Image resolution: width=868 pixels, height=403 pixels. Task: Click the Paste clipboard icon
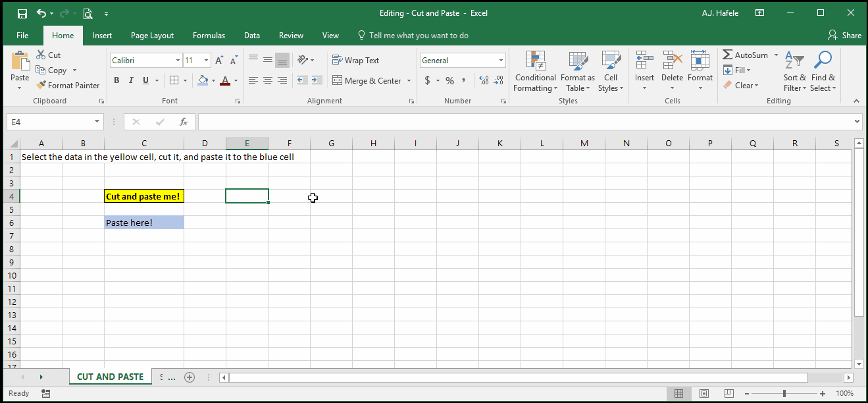click(20, 61)
